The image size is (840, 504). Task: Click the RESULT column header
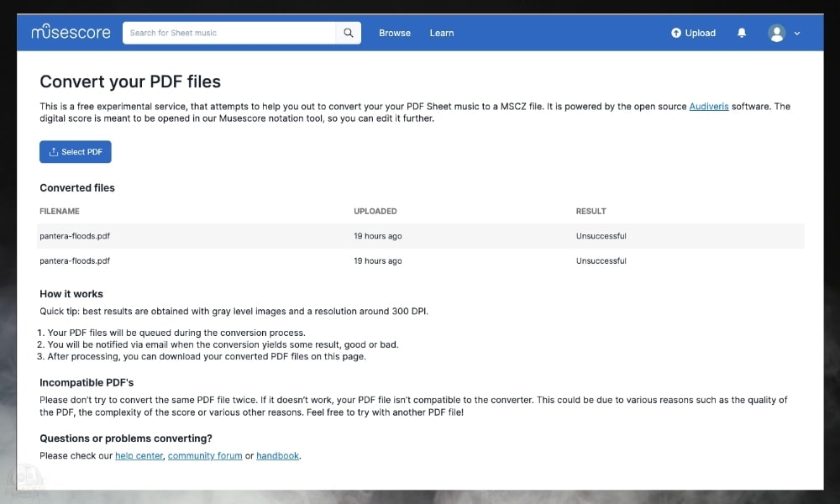click(591, 211)
